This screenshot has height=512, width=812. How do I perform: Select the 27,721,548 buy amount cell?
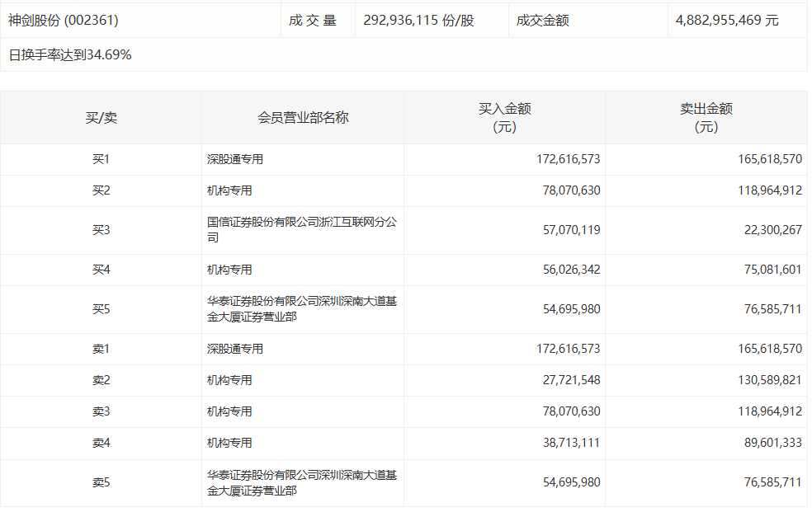569,381
